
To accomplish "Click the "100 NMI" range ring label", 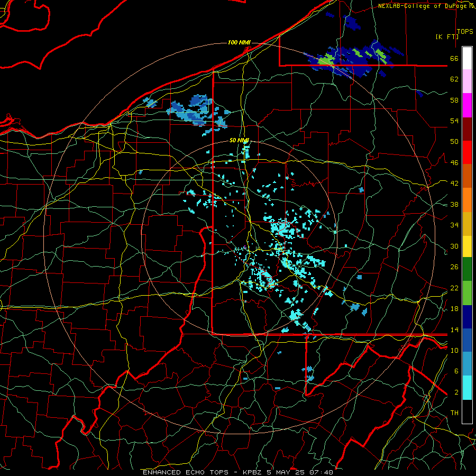I will pos(239,42).
